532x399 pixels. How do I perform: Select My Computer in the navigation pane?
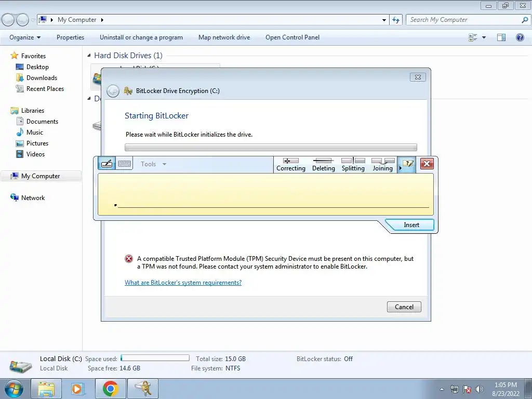tap(41, 176)
